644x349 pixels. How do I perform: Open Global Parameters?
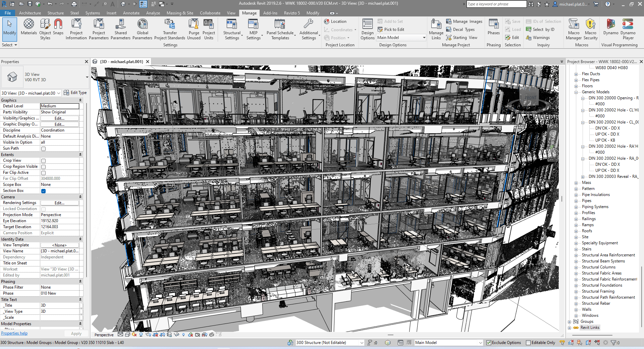(143, 27)
